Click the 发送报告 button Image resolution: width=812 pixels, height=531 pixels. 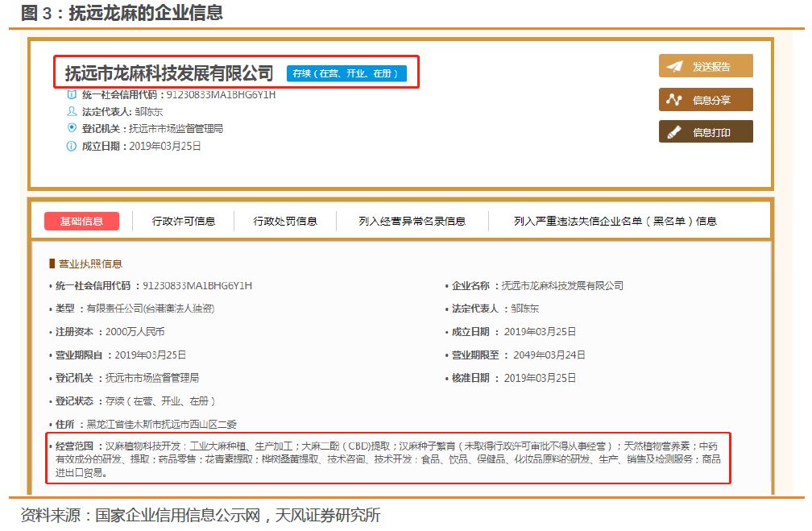click(x=706, y=66)
